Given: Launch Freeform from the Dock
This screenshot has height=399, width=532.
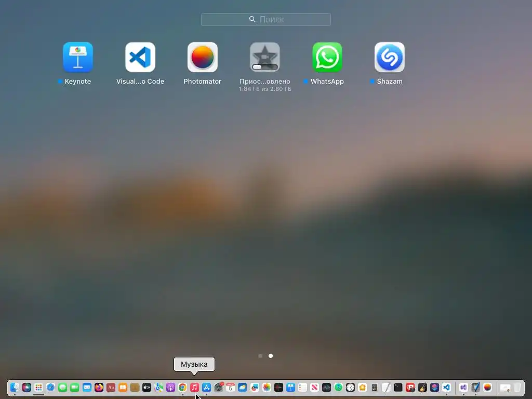Looking at the screenshot, I should (255, 387).
